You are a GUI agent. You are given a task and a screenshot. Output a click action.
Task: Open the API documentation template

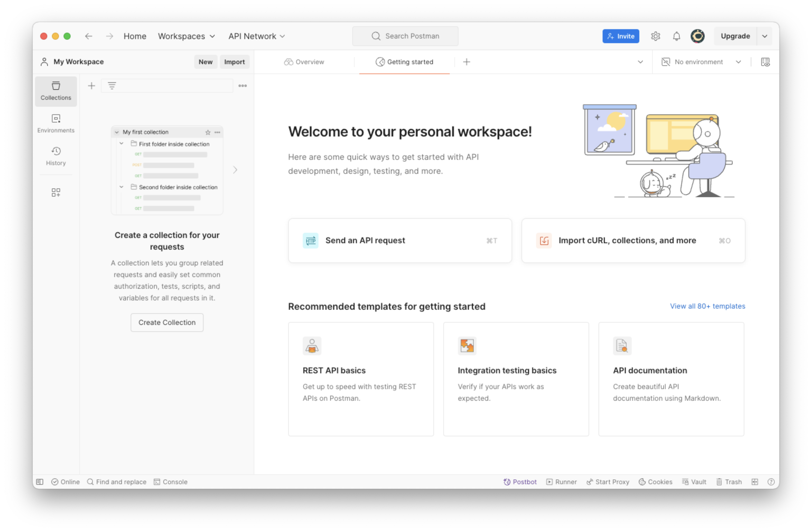pos(671,379)
